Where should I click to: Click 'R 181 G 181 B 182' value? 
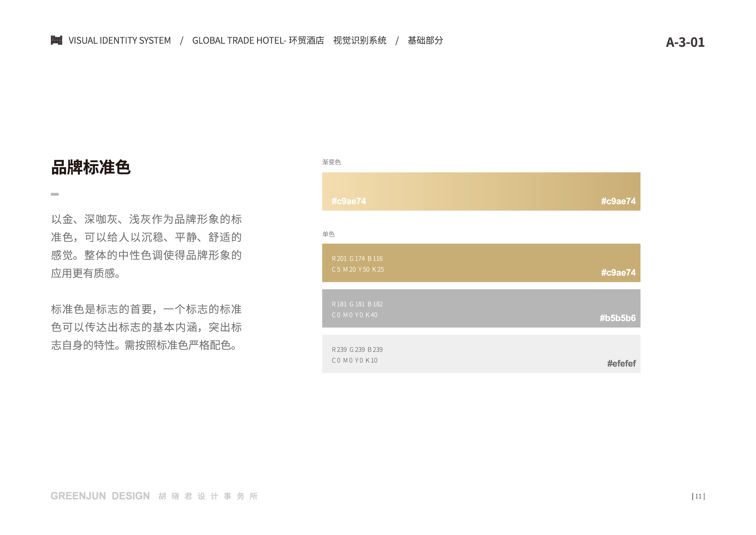click(x=357, y=304)
